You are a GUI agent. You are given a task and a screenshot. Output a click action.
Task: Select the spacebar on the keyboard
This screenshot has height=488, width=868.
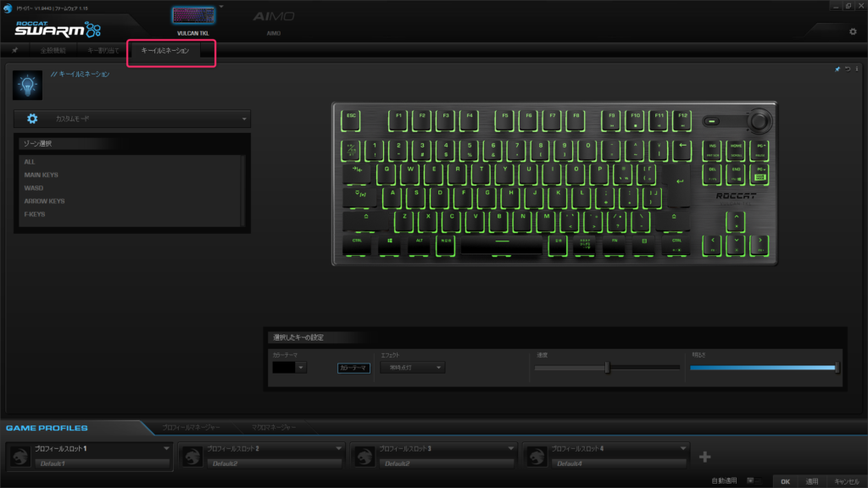tap(502, 245)
